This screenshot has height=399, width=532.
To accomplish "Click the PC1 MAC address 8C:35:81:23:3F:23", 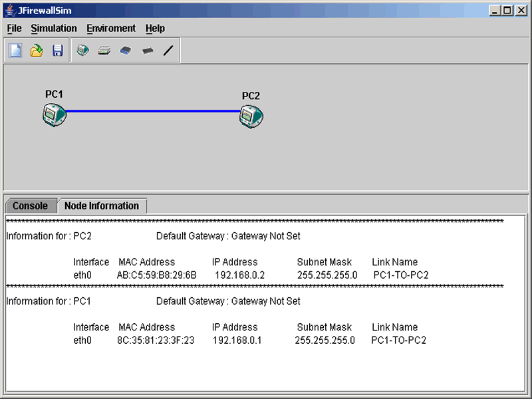I will pyautogui.click(x=156, y=340).
